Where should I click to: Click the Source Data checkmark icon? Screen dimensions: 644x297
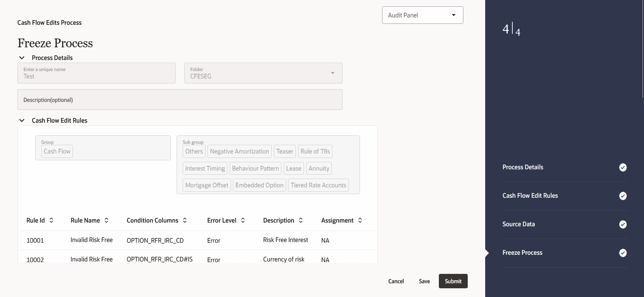623,224
